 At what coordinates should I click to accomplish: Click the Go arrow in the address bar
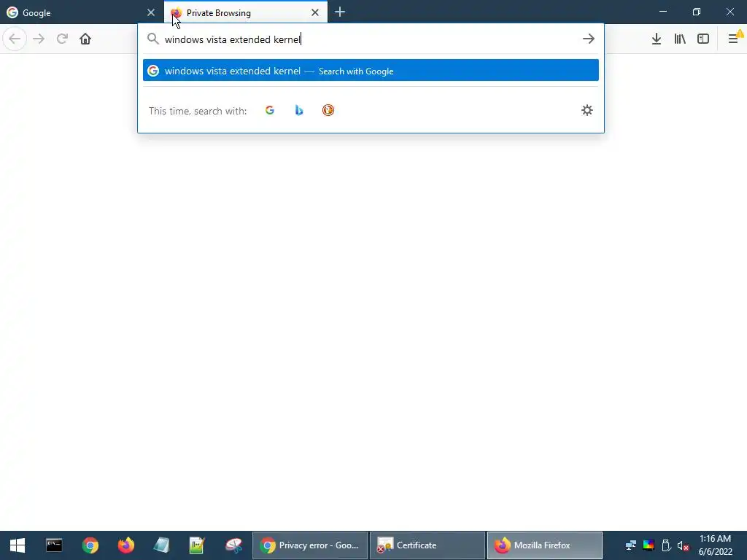(589, 39)
